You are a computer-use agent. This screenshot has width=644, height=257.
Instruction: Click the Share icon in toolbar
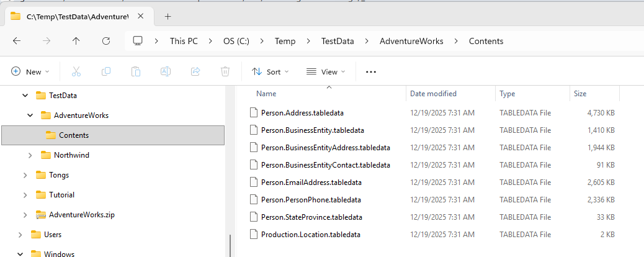click(195, 71)
